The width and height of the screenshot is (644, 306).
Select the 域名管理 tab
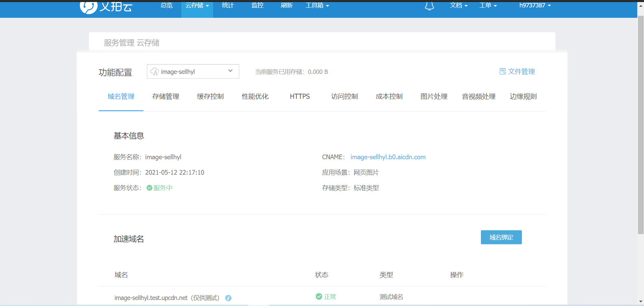121,97
